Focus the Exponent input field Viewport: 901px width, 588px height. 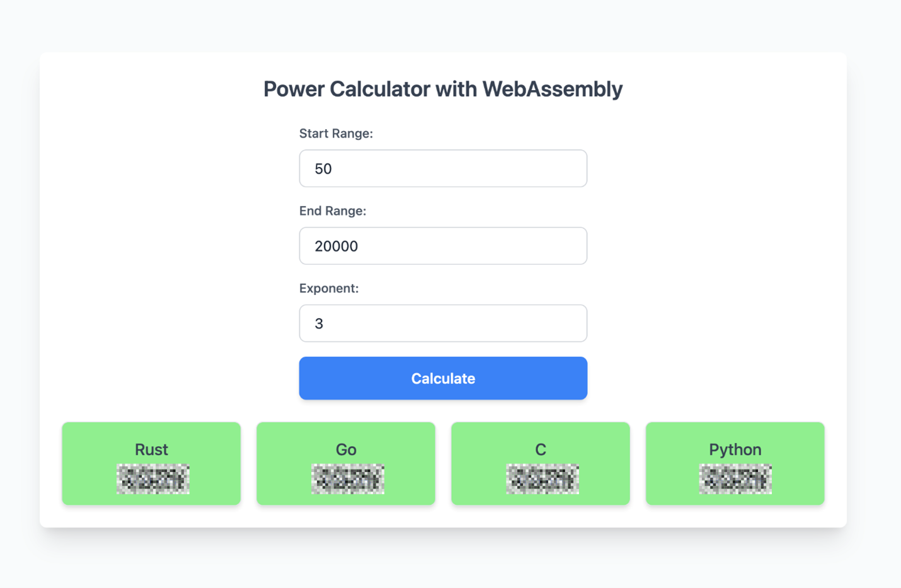(x=443, y=323)
